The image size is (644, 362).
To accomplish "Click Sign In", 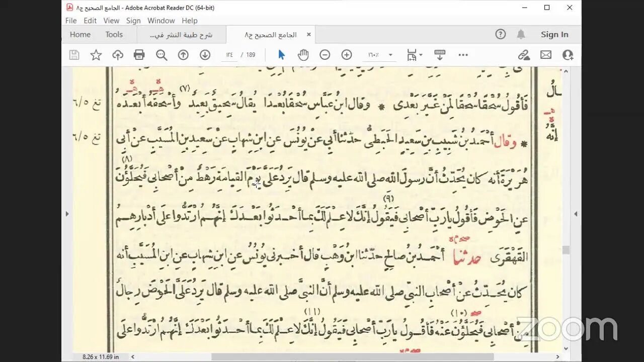I will click(x=554, y=34).
